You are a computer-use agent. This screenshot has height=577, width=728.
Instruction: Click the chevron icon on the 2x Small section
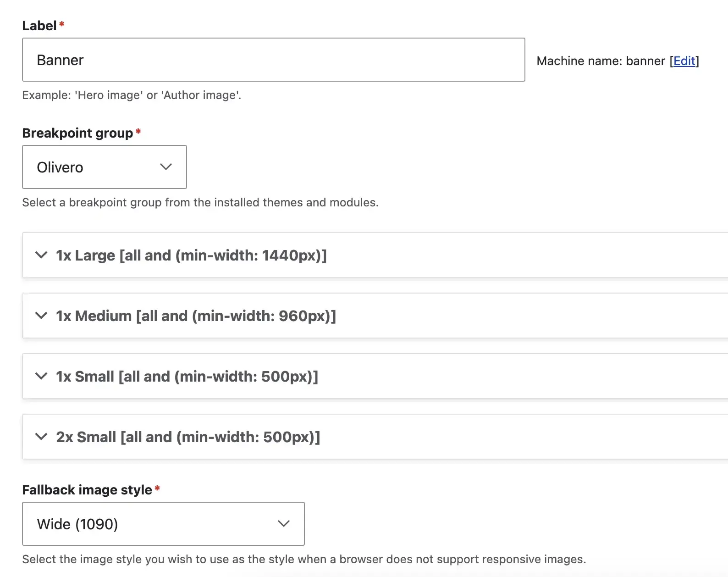coord(41,437)
